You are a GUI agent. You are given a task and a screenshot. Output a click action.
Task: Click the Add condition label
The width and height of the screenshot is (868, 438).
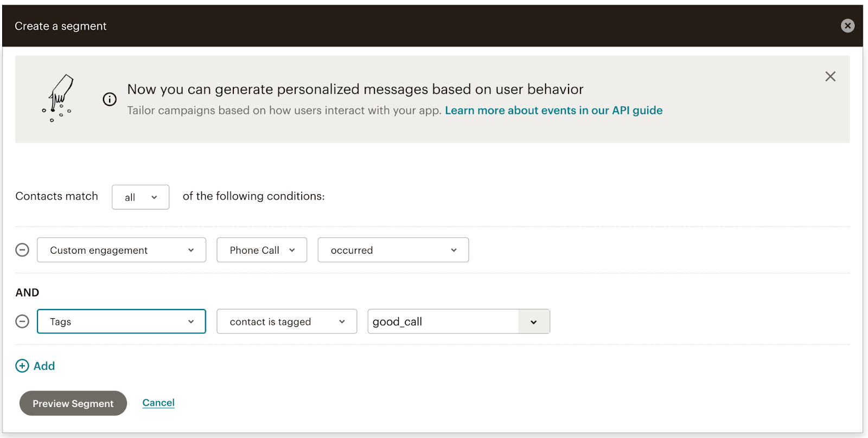pos(44,366)
